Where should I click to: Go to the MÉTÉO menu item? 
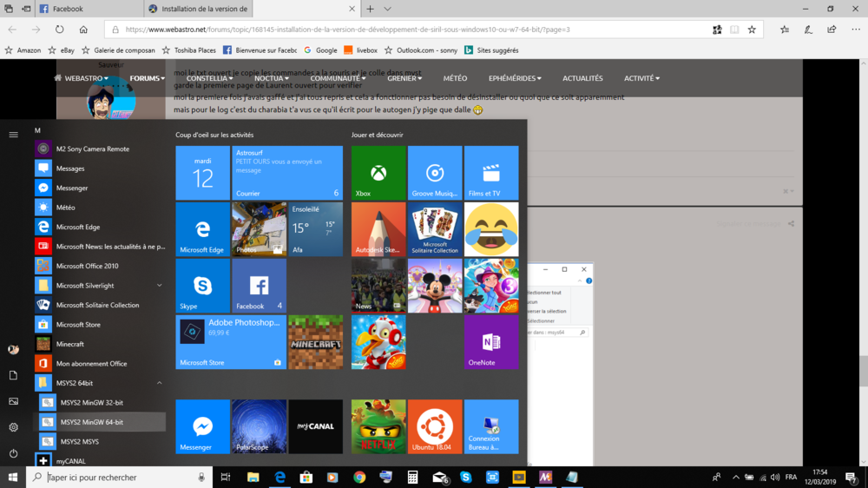click(x=455, y=79)
